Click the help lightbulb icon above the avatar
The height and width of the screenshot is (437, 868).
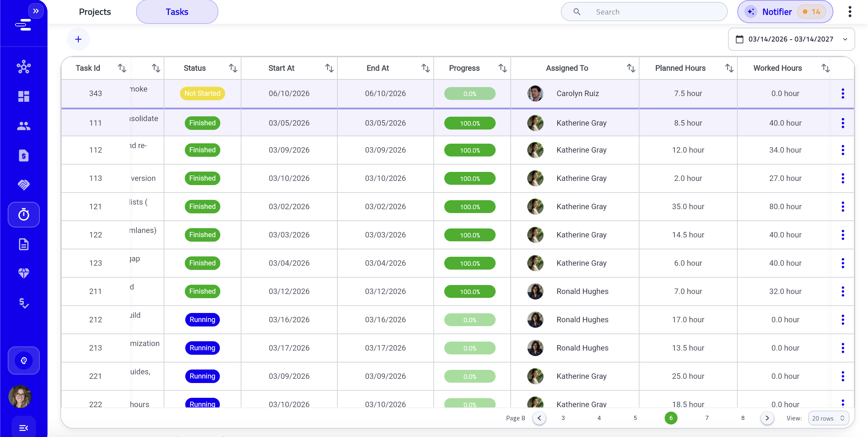click(x=23, y=360)
